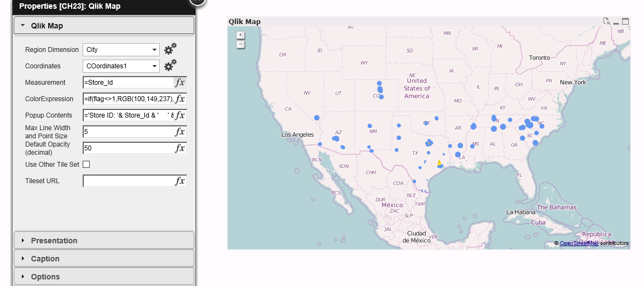644x286 pixels.
Task: Open expression editor for Popup Contents
Action: [180, 115]
